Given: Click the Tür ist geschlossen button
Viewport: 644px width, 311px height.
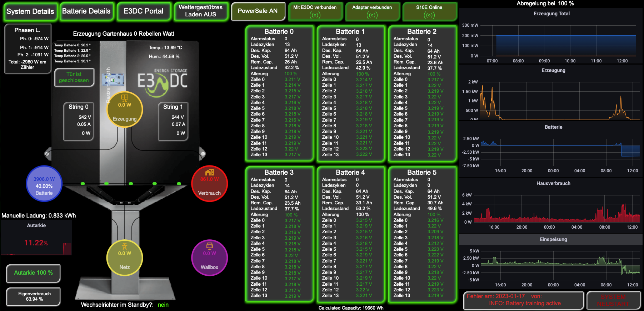Looking at the screenshot, I should (74, 77).
